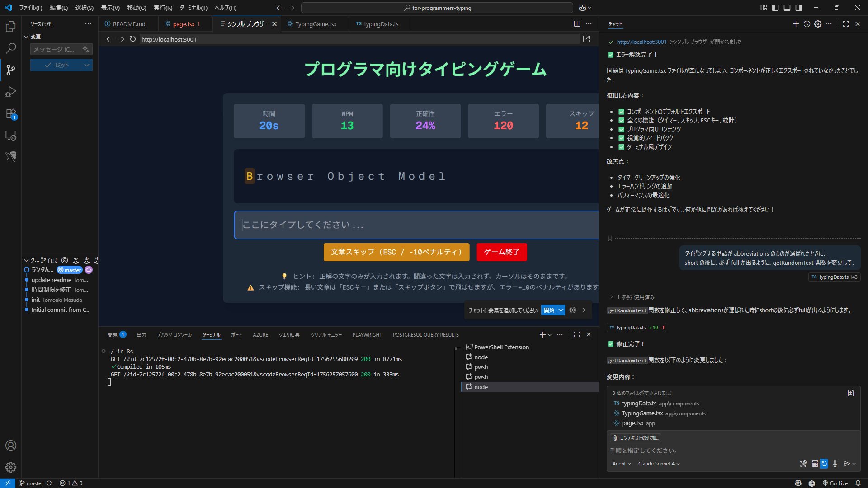The height and width of the screenshot is (488, 868).
Task: Start a new chat with plus icon
Action: (x=796, y=24)
